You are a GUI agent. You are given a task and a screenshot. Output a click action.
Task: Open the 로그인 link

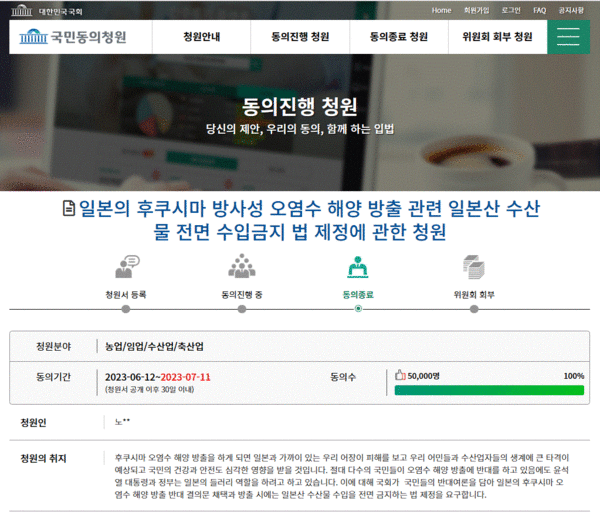pos(511,10)
